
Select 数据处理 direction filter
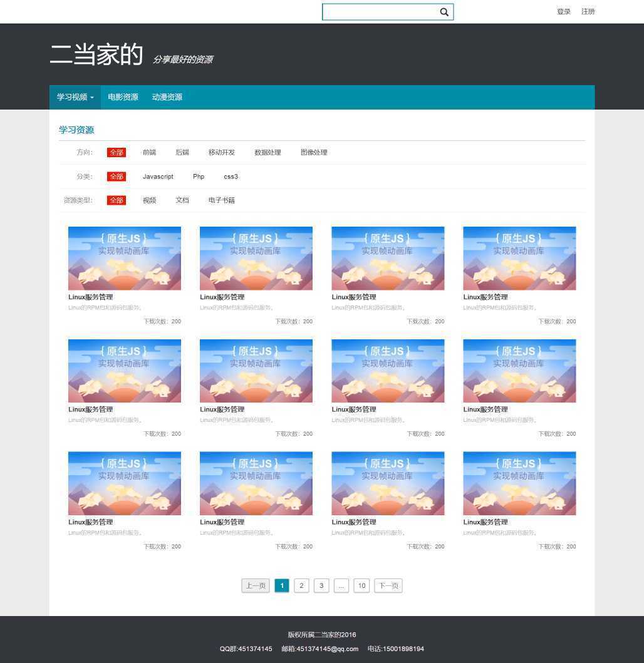267,152
